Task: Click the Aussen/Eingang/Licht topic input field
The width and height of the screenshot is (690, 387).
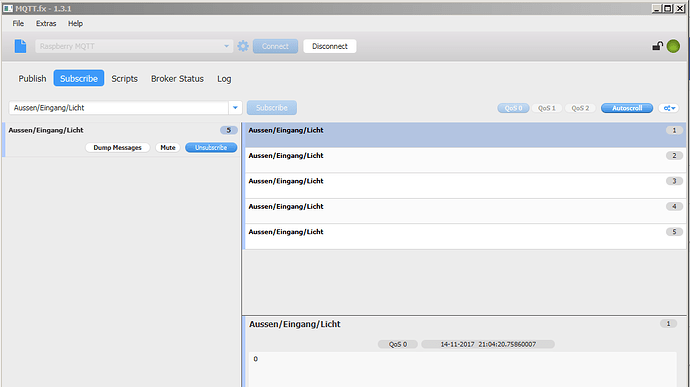Action: click(119, 108)
